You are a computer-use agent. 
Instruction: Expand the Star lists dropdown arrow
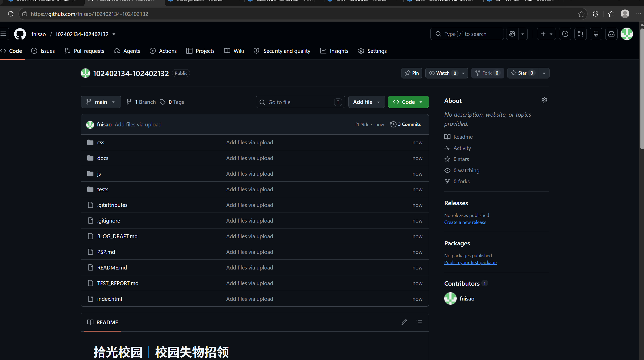(x=544, y=73)
